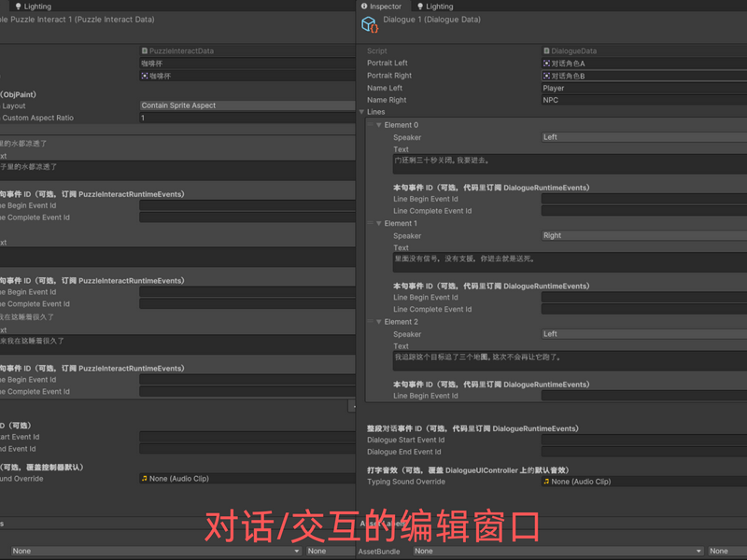The image size is (747, 560).
Task: Switch to the Inspector tab in right panel
Action: pos(381,7)
